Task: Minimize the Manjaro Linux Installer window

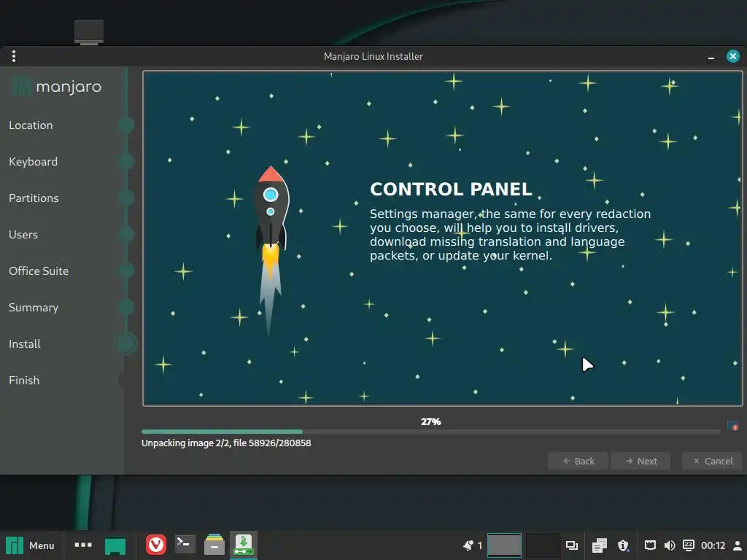Action: coord(711,57)
